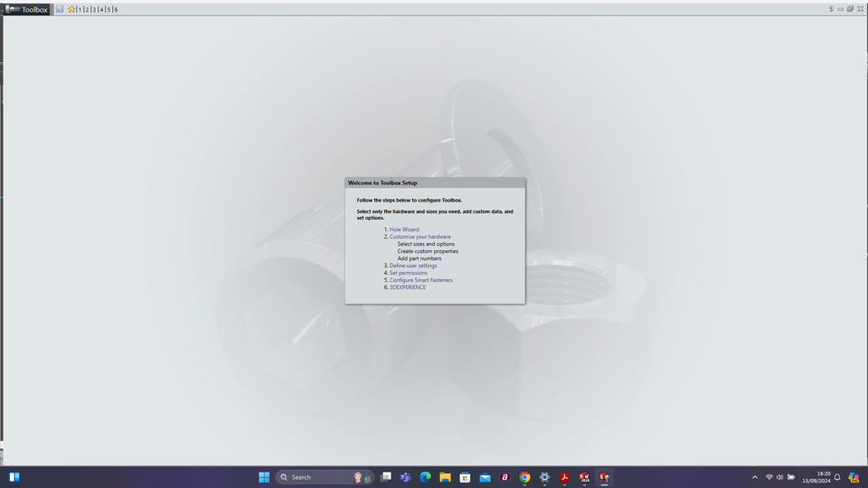The image size is (868, 488).
Task: Open Microsoft Teams from taskbar
Action: 405,477
